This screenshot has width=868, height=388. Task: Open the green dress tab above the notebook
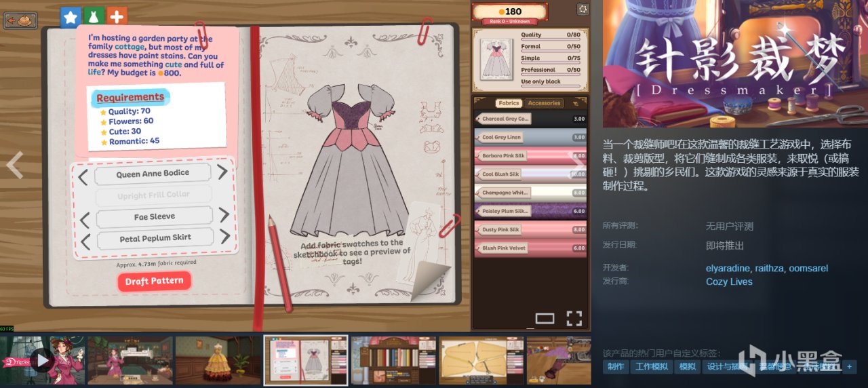coord(94,16)
